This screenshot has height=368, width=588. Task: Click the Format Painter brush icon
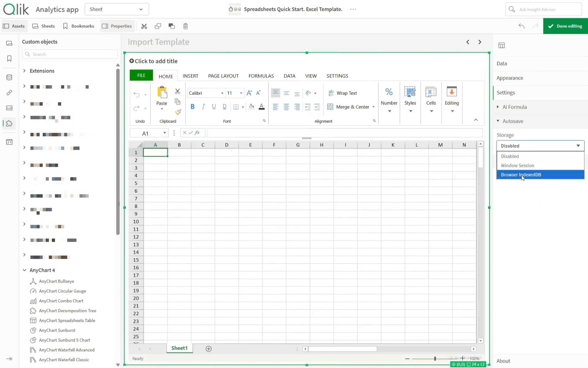(x=178, y=112)
